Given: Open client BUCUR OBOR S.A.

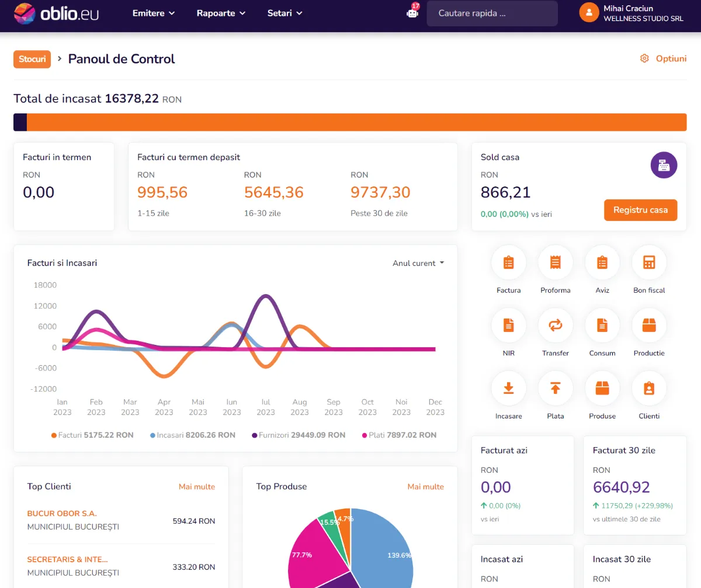Looking at the screenshot, I should point(62,514).
